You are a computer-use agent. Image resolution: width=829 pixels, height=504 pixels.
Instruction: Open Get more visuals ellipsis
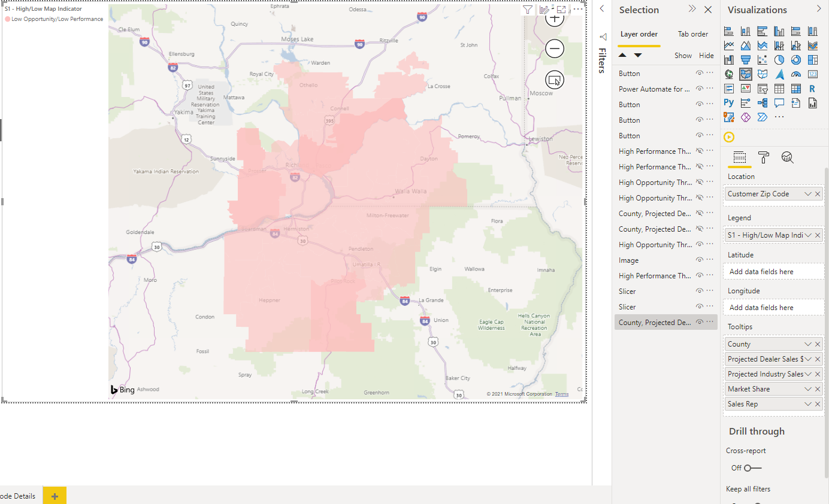click(x=779, y=117)
